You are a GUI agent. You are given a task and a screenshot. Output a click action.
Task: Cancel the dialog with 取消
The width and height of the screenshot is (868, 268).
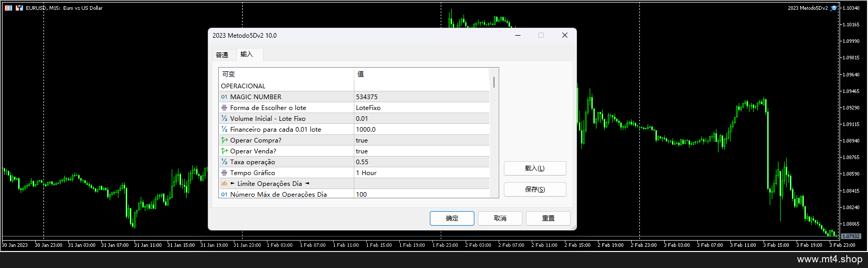500,218
